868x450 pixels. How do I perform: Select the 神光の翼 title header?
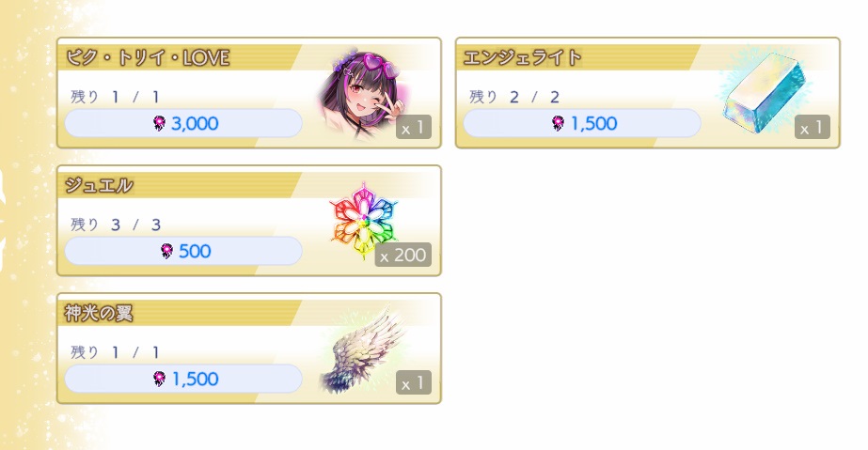point(99,313)
